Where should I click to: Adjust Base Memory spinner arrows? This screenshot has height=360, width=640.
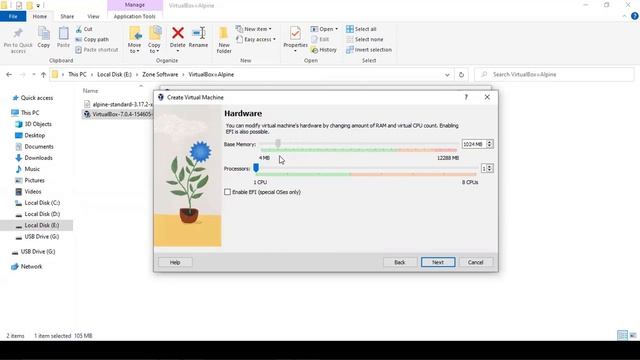click(x=489, y=144)
